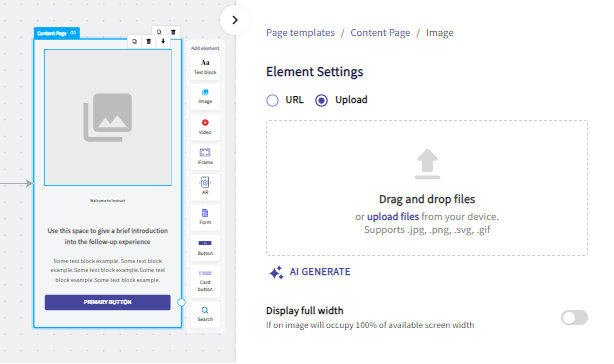614x364 pixels.
Task: Go to Content Page breadcrumb
Action: pos(380,33)
